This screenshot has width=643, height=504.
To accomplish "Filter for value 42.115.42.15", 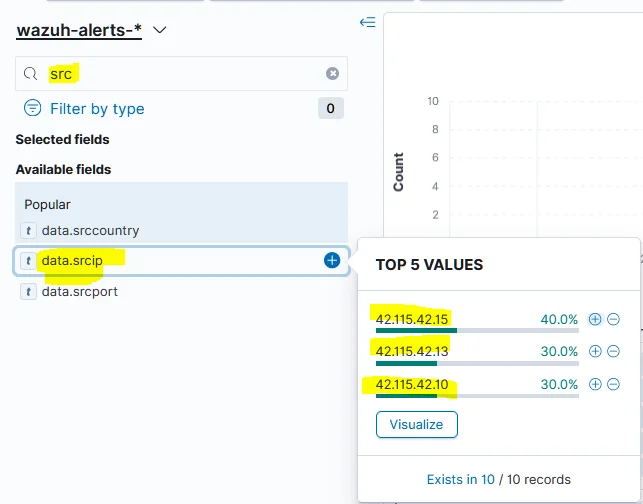I will point(595,319).
